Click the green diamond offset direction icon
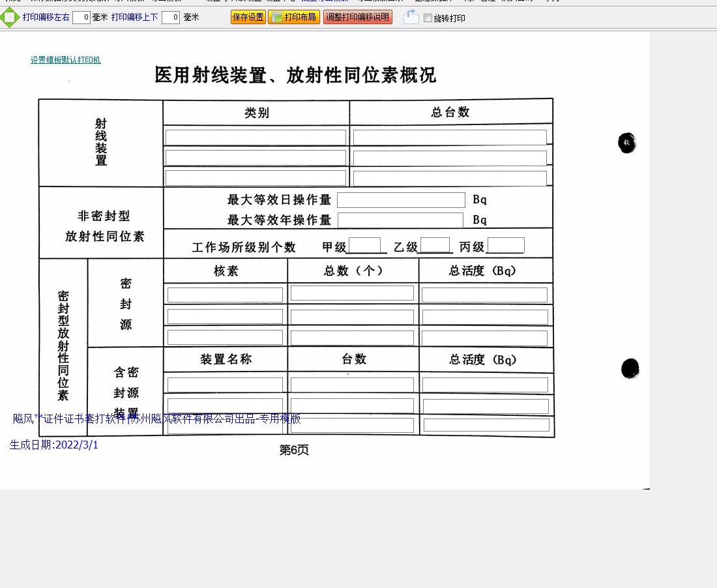717x588 pixels. [10, 18]
